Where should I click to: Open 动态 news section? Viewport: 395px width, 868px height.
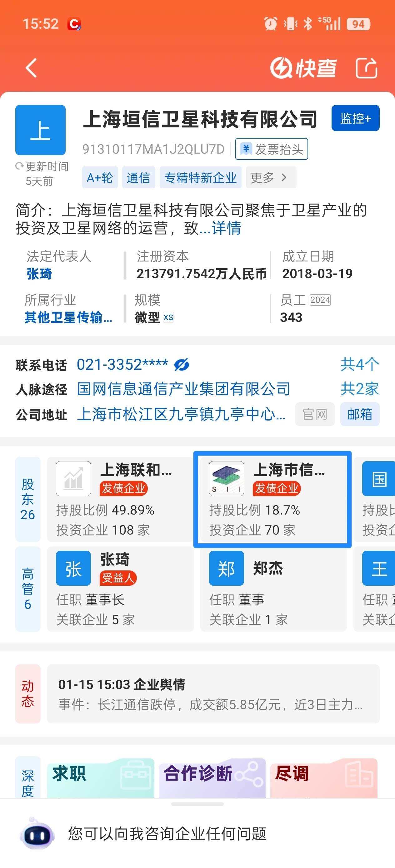coord(28,694)
